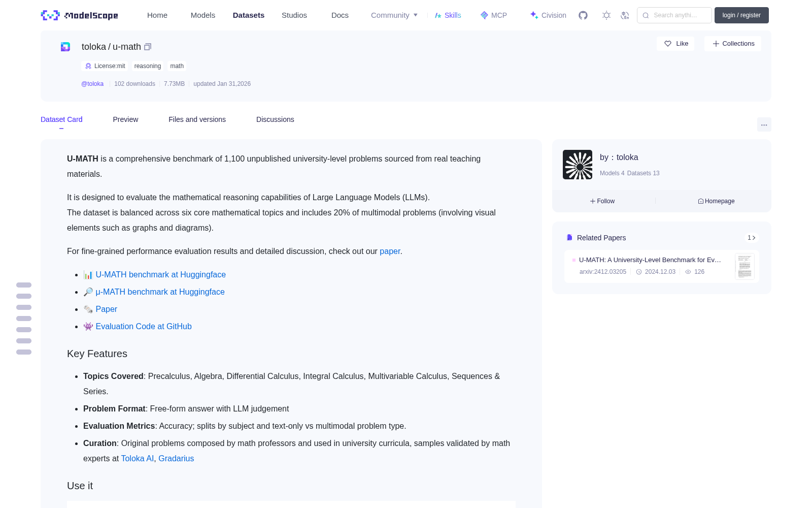The width and height of the screenshot is (812, 508).
Task: Add dataset to Collections
Action: tap(733, 44)
